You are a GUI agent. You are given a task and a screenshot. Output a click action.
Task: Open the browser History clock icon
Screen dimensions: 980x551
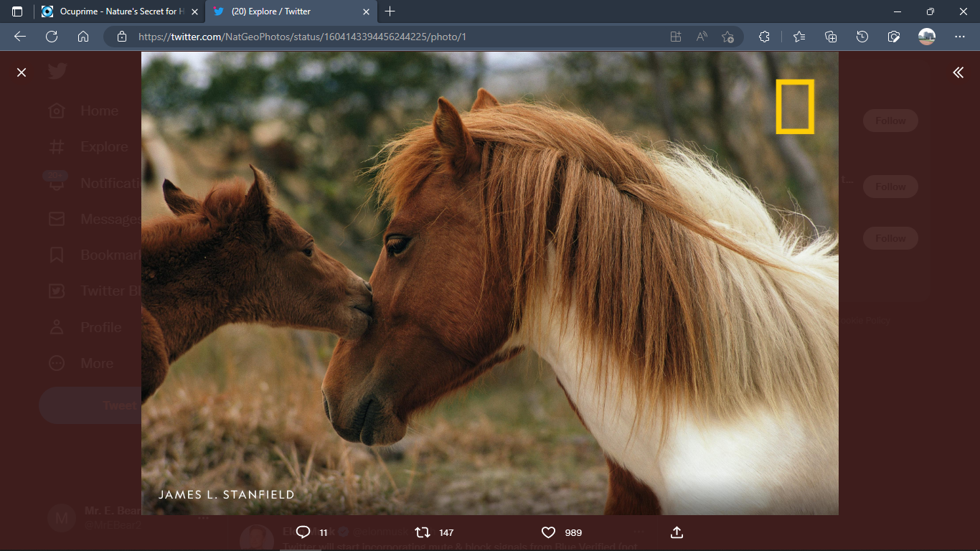(x=862, y=37)
